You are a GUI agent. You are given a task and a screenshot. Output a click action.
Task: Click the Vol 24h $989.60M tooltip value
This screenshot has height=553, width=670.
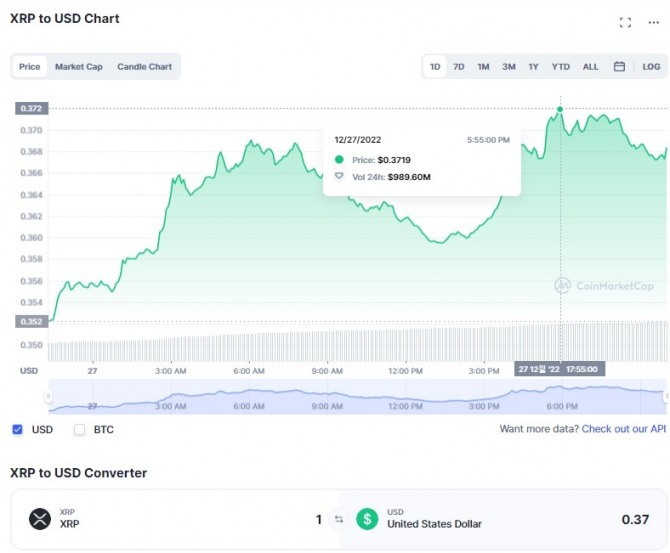[409, 177]
